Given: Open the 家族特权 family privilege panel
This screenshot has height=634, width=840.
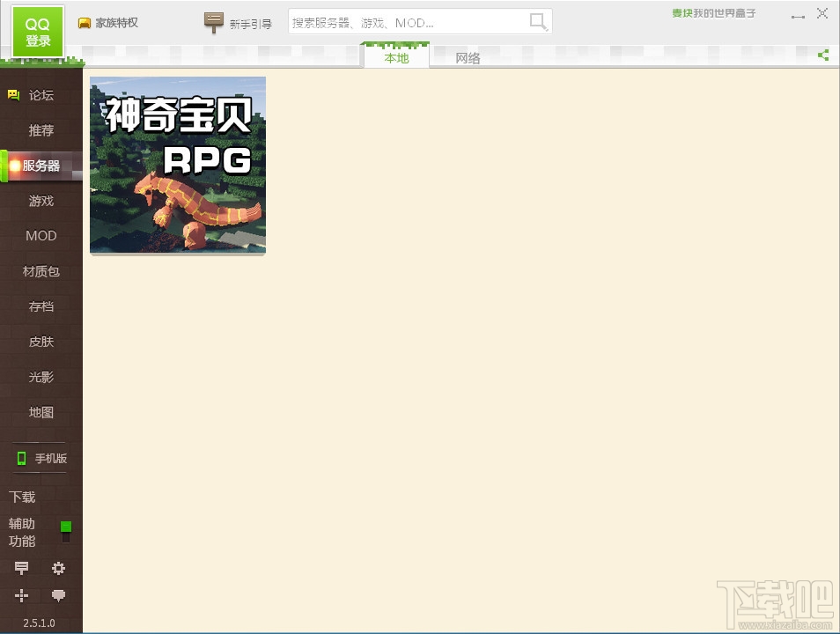Looking at the screenshot, I should coord(107,22).
